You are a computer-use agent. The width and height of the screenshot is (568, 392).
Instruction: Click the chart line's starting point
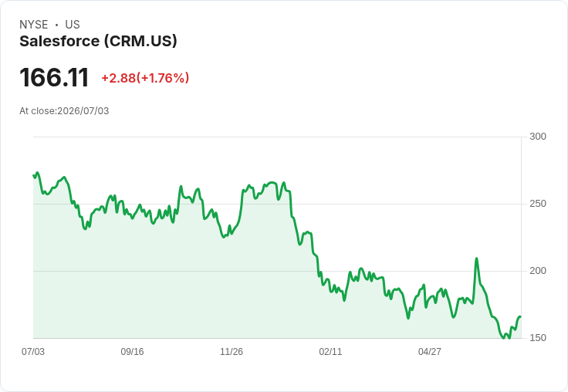coord(34,176)
